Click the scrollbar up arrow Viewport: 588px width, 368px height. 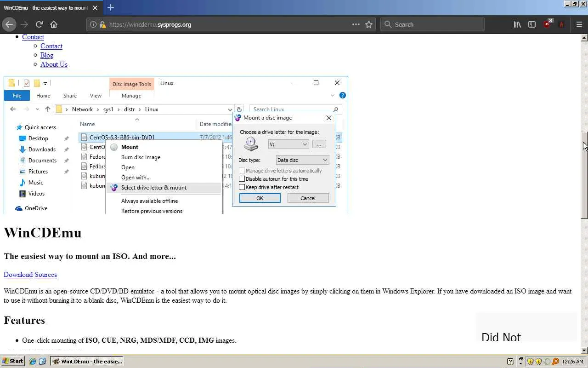click(584, 38)
